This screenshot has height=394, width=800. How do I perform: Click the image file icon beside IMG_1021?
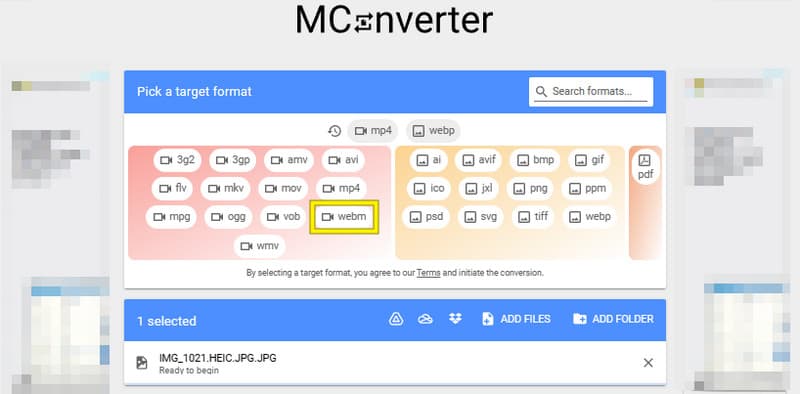(142, 363)
